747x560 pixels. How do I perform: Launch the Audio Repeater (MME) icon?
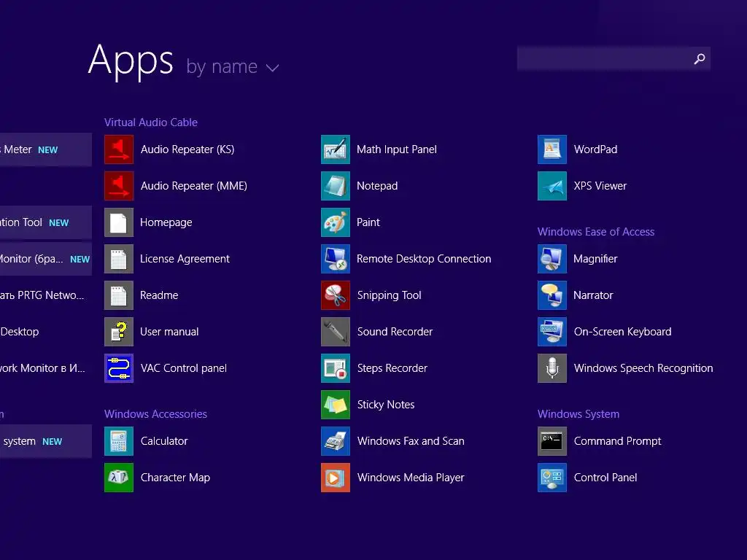coord(119,186)
